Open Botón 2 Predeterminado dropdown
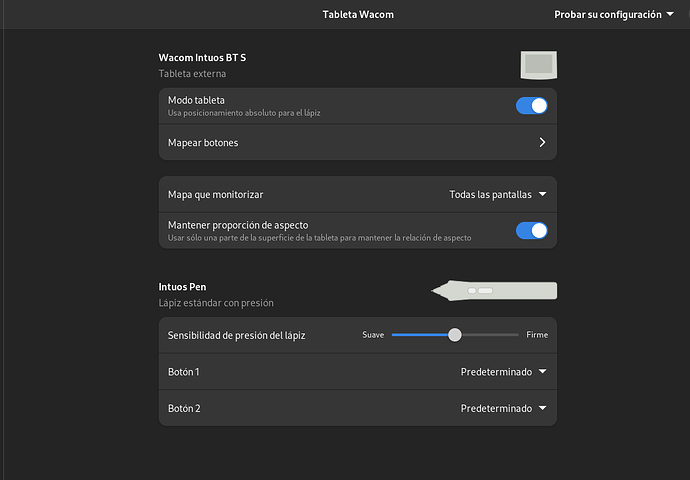 pyautogui.click(x=503, y=408)
